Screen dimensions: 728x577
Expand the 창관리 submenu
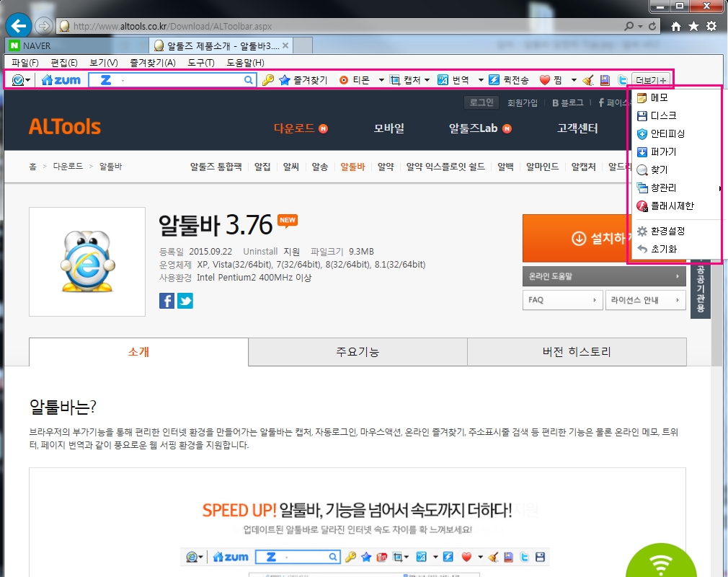click(678, 188)
